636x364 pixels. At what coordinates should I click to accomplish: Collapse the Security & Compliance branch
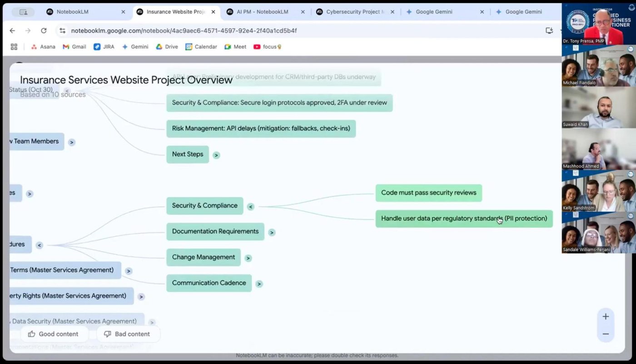(x=250, y=206)
